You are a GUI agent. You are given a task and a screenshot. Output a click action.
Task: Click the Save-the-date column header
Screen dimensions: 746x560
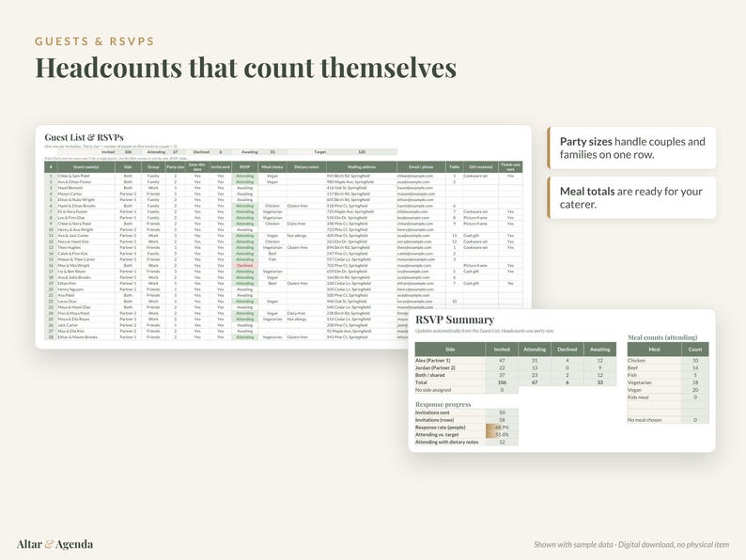(197, 167)
